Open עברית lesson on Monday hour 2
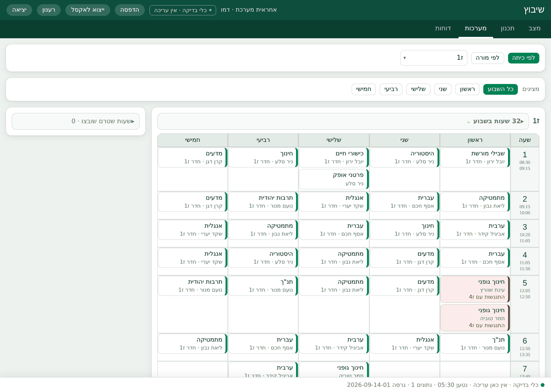551x392 pixels. pyautogui.click(x=404, y=202)
